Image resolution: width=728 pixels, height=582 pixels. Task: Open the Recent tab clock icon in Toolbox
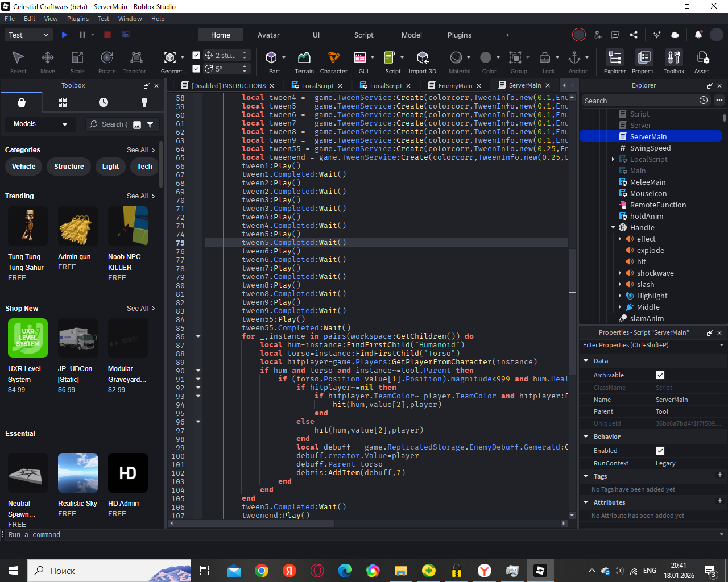(x=104, y=102)
